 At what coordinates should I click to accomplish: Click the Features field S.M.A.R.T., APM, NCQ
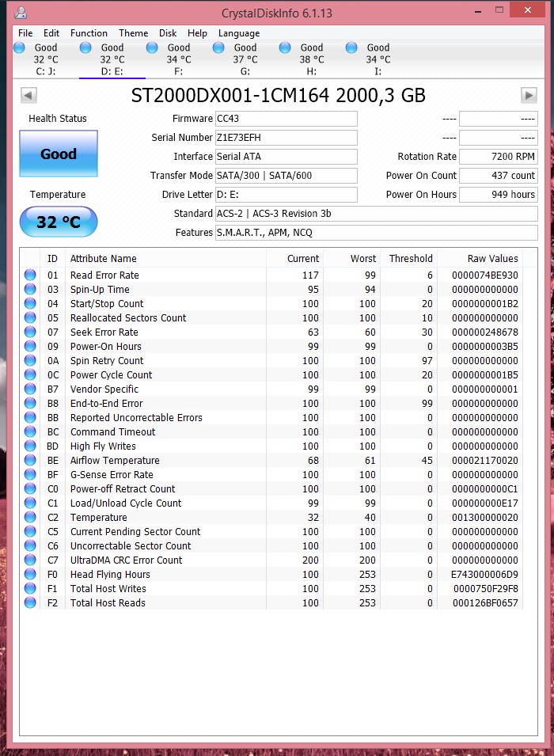(376, 233)
